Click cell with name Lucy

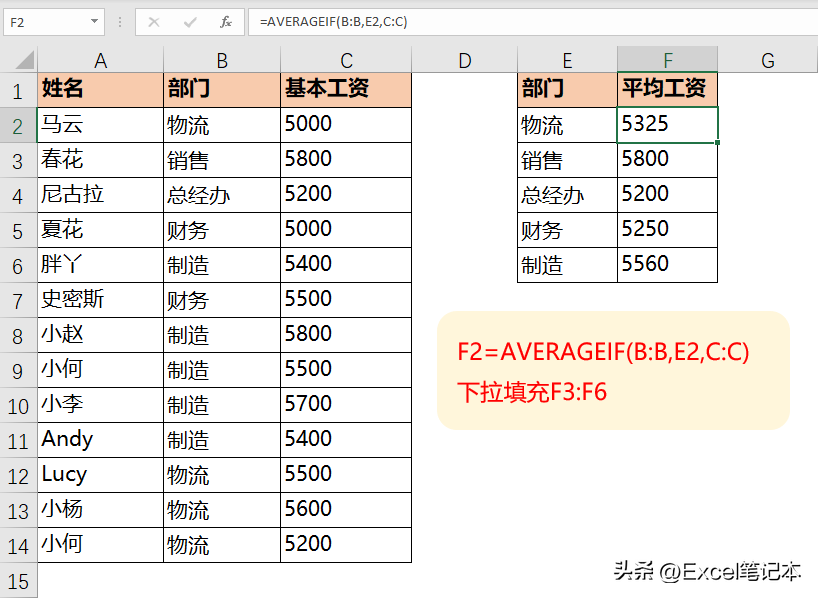point(100,474)
